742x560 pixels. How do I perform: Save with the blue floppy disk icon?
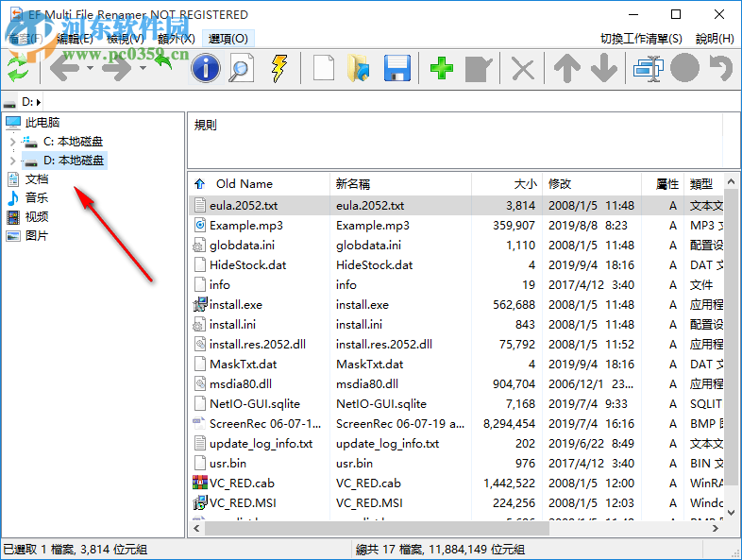tap(397, 69)
